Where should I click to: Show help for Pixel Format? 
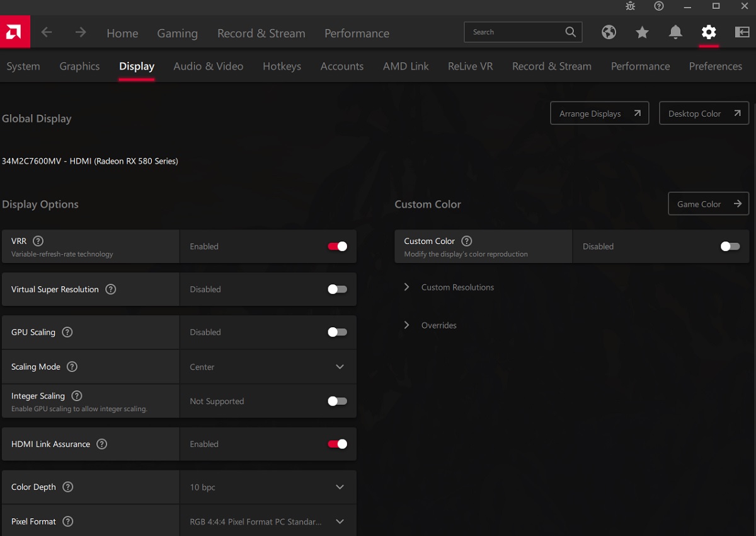68,521
